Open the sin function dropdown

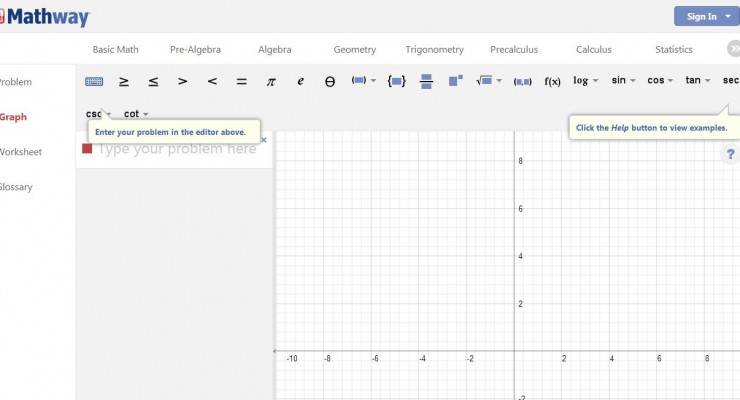click(624, 80)
